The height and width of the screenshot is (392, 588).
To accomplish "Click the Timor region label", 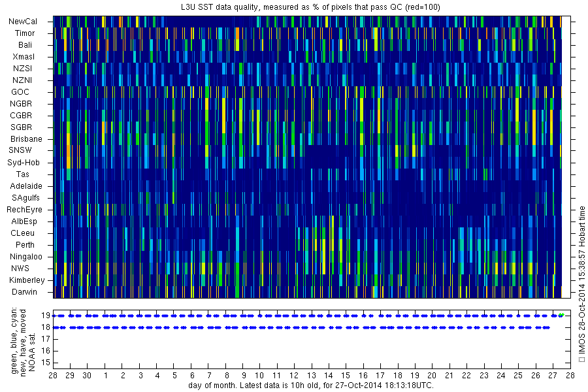I will 25,33.
